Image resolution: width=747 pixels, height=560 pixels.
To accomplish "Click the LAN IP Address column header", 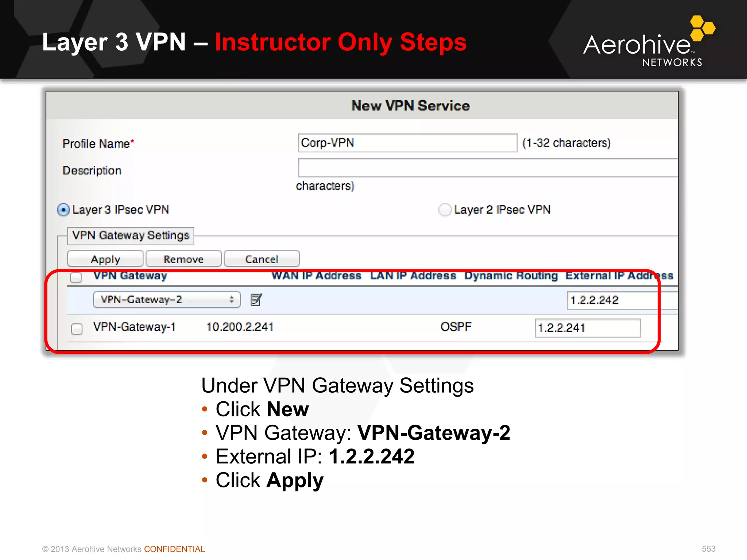I will pos(413,276).
